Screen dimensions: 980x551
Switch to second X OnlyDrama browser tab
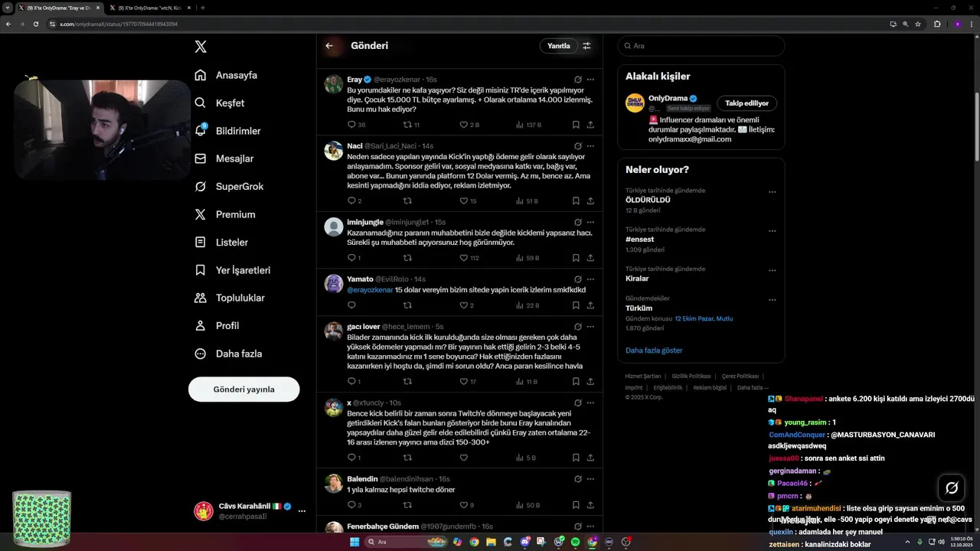click(150, 8)
